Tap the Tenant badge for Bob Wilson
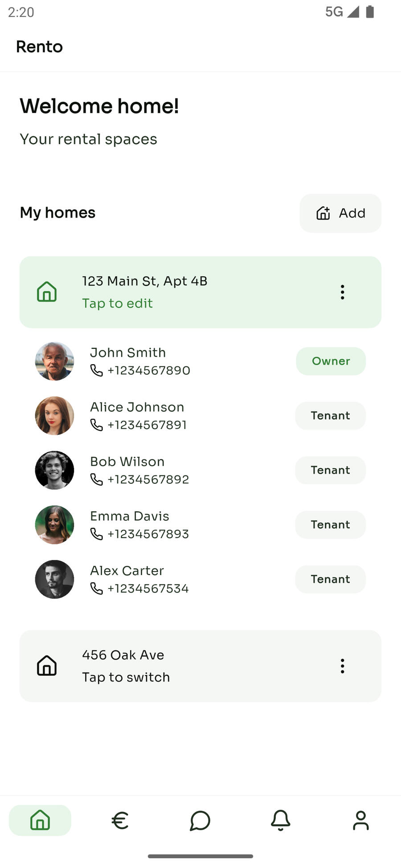Screen dimensions: 401x868 point(330,471)
